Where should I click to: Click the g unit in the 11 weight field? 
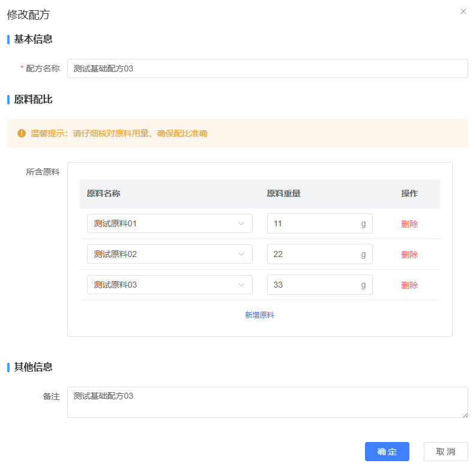[x=363, y=224]
